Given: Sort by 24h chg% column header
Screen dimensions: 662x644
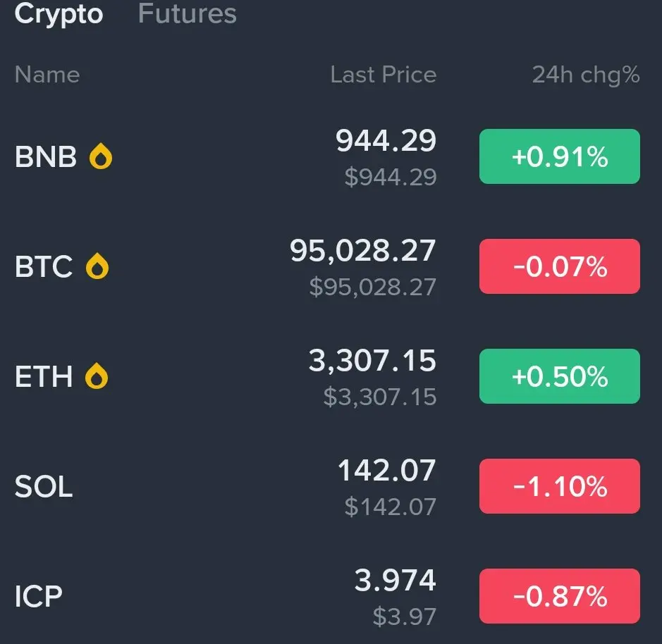Looking at the screenshot, I should point(586,75).
